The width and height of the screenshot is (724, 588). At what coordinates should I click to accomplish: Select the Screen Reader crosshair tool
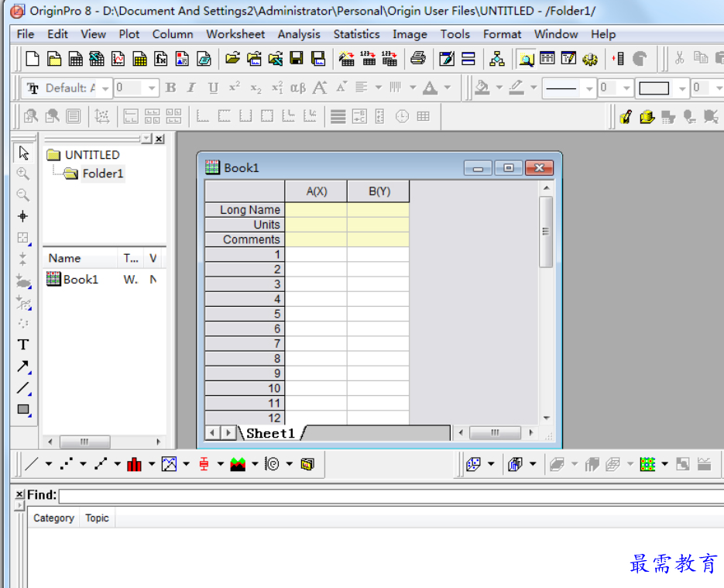pos(23,216)
